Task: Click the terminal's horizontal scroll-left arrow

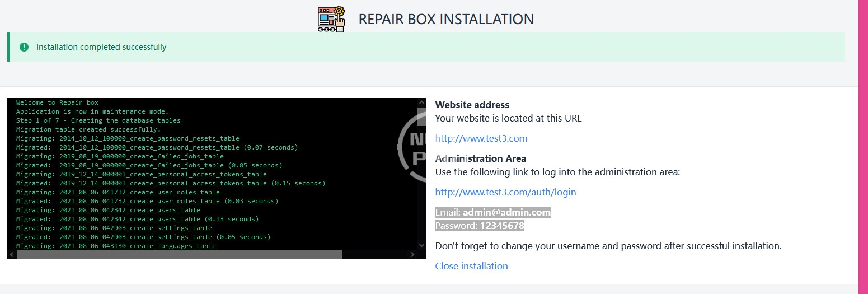Action: (12, 254)
